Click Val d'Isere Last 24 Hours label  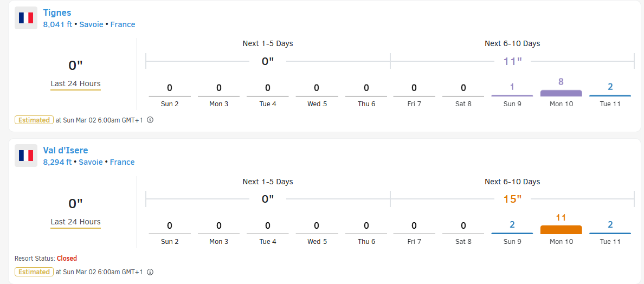pyautogui.click(x=75, y=222)
